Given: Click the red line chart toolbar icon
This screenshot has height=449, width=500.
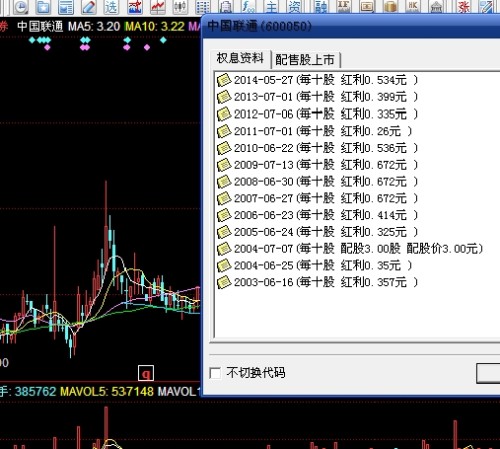Looking at the screenshot, I should point(158,7).
